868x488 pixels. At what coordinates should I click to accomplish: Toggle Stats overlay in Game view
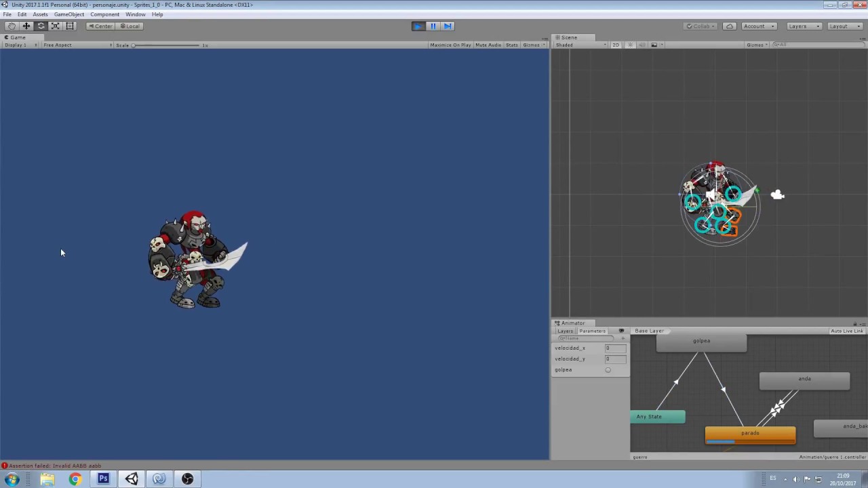pos(512,45)
